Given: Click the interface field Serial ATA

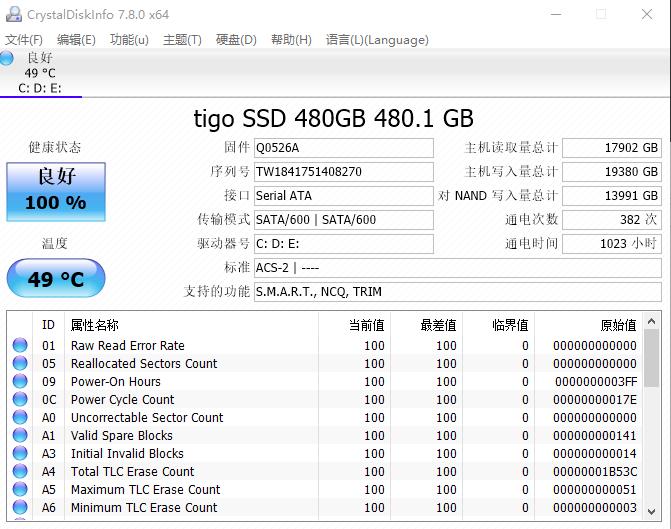Looking at the screenshot, I should coord(344,196).
